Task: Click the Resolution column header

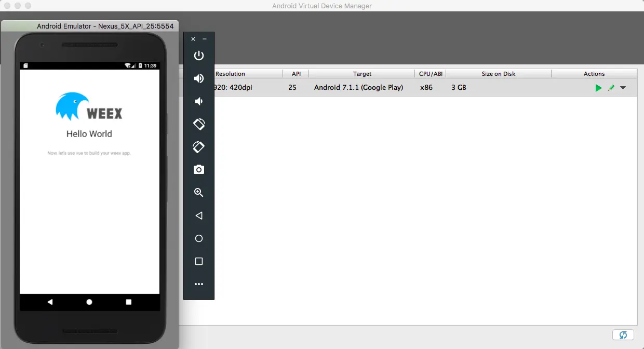Action: [230, 74]
